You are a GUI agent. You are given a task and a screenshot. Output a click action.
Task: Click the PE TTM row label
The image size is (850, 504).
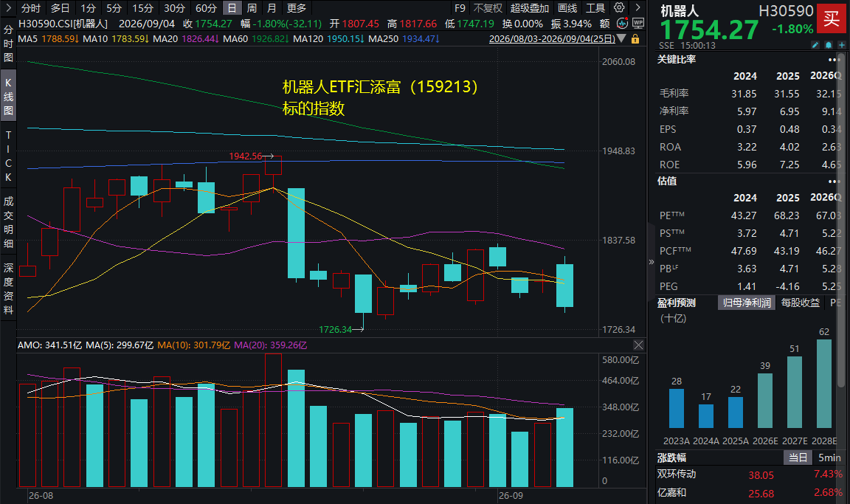coord(671,215)
